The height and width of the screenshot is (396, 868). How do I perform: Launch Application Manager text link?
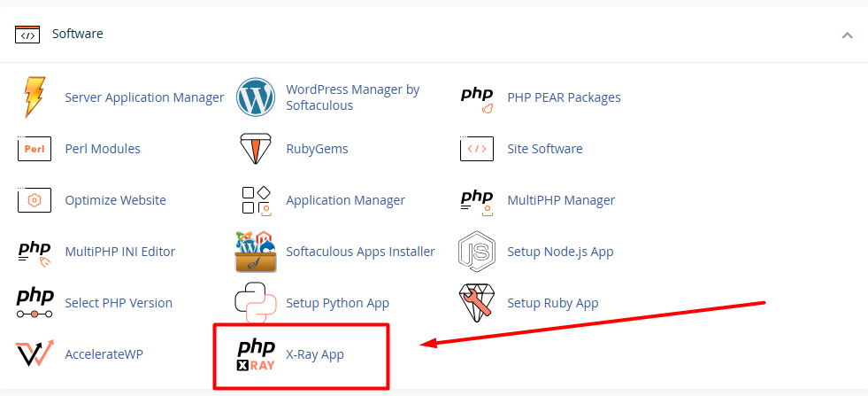[345, 201]
